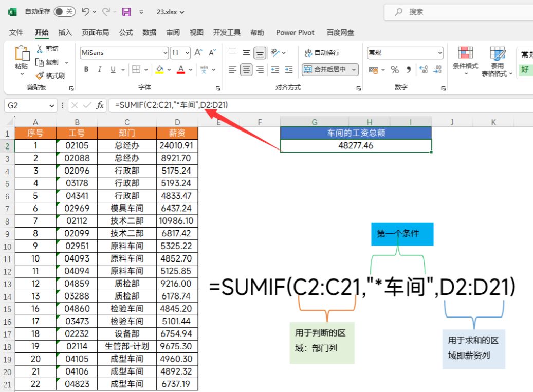This screenshot has width=533, height=392.
Task: Click the decrease indent icon
Action: coord(275,70)
